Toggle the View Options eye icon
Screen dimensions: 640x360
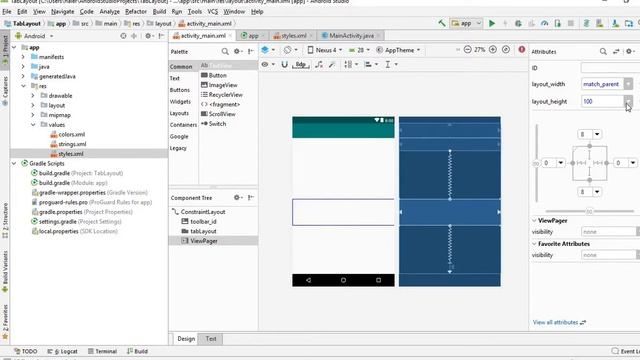(x=267, y=64)
